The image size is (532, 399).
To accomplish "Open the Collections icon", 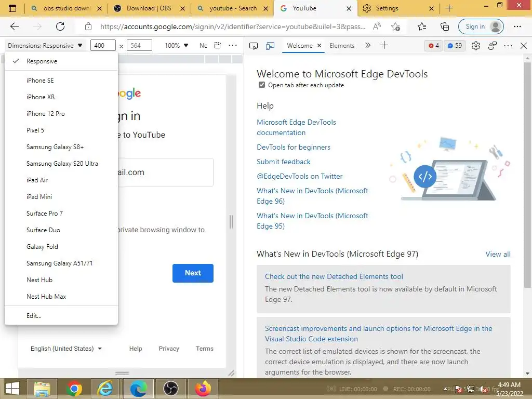I will [x=445, y=26].
